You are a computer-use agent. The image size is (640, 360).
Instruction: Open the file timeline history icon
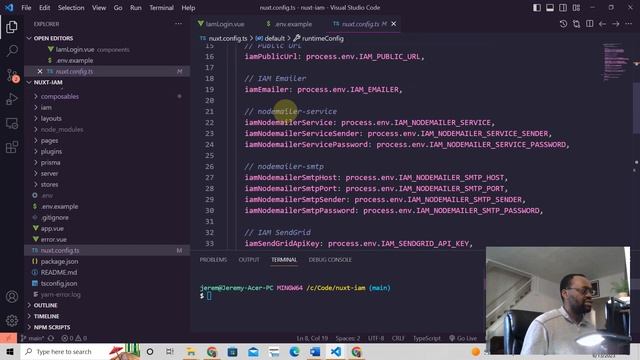[x=563, y=24]
